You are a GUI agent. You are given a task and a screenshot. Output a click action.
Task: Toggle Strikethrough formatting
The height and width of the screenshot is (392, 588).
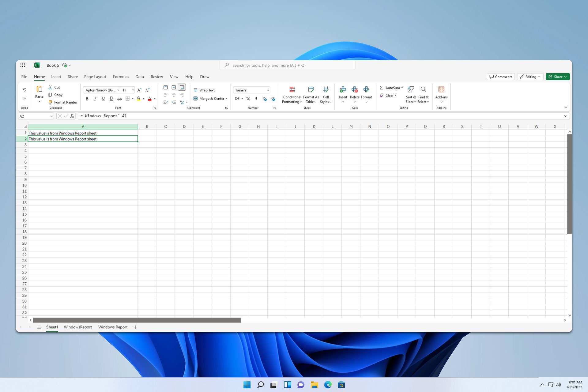coord(119,99)
